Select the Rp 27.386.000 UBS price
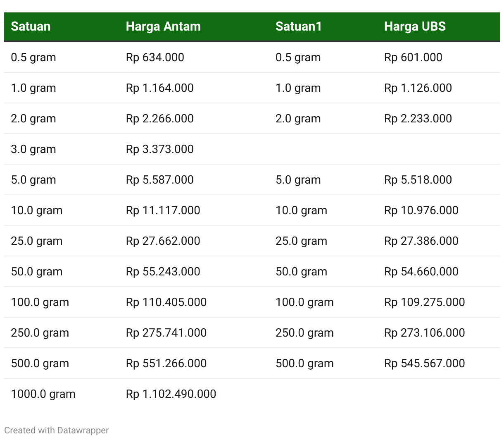Screen dimensions: 504x440 click(x=421, y=241)
